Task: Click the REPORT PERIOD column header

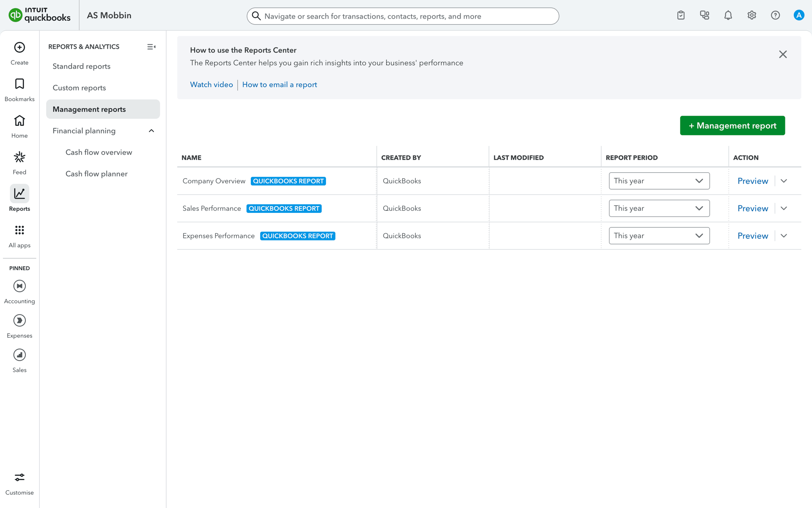Action: point(632,157)
